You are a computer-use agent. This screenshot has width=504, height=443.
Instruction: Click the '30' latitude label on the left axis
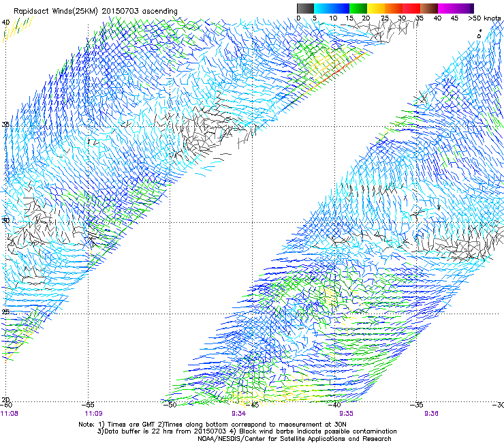[5, 220]
